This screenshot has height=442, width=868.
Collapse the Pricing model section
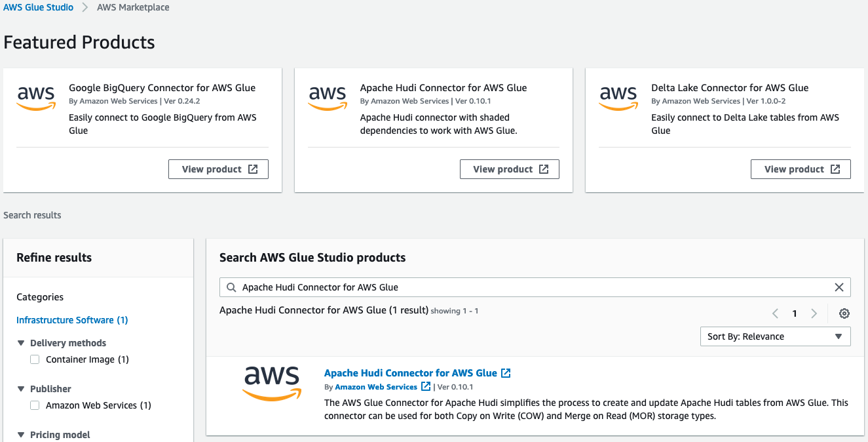tap(21, 435)
